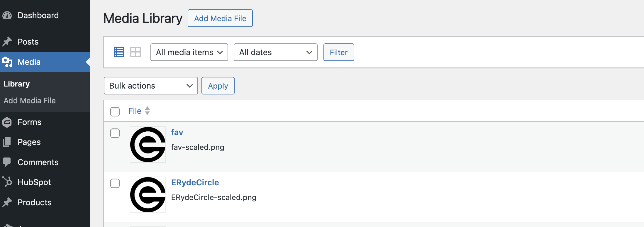Click the Media sidebar icon

[x=7, y=62]
